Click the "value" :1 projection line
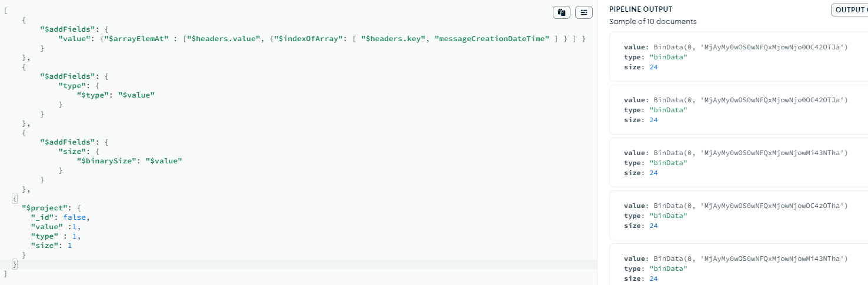 (54, 227)
